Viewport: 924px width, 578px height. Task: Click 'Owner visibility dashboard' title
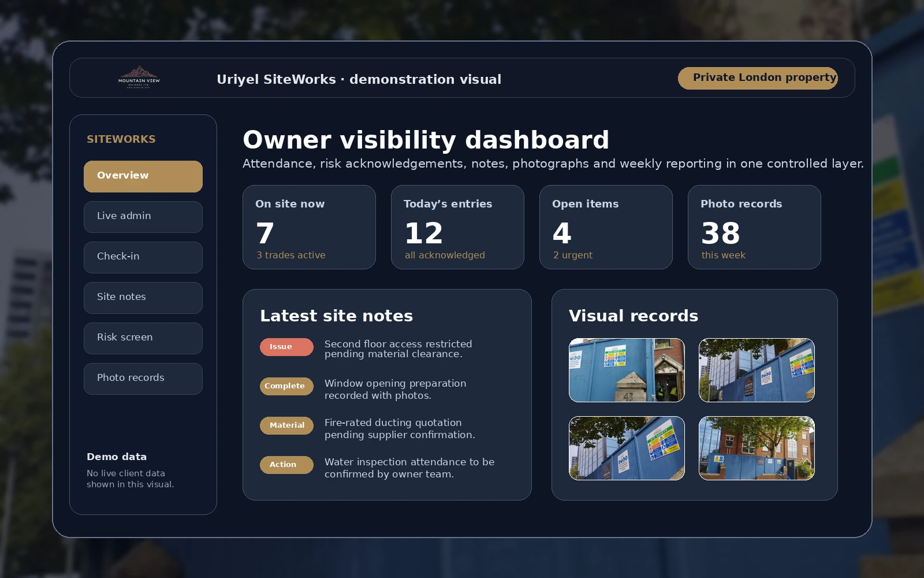[x=426, y=140]
